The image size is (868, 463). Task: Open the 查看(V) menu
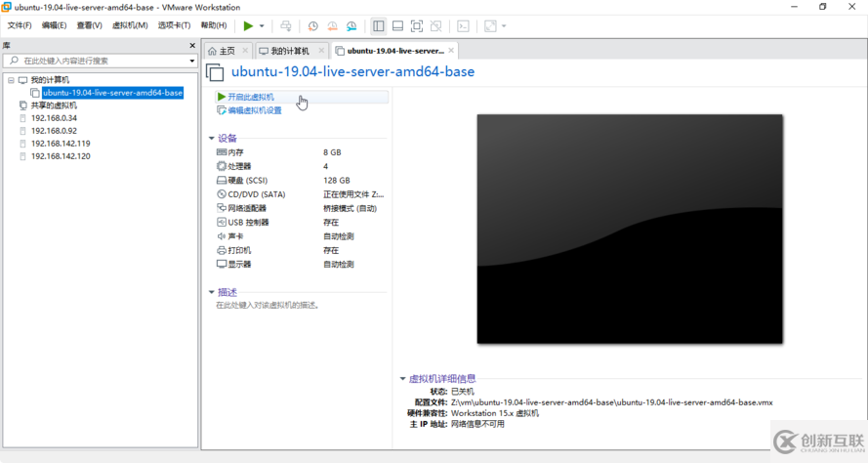pos(89,25)
